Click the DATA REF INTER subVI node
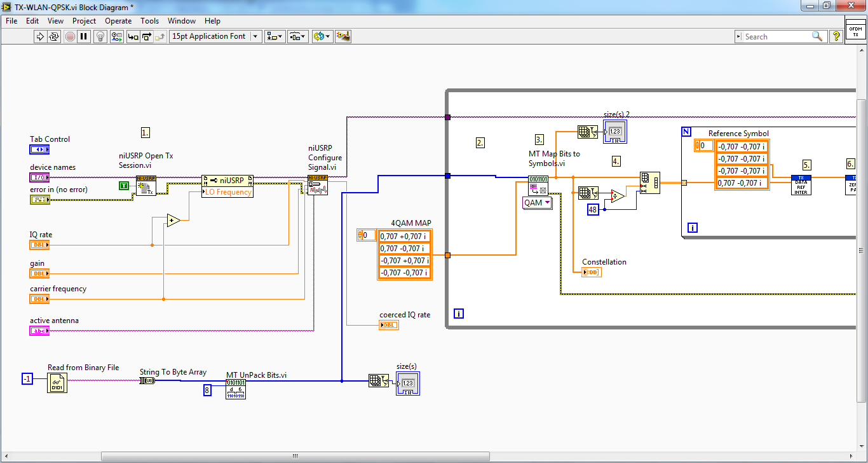Viewport: 868px width, 463px height. point(801,185)
